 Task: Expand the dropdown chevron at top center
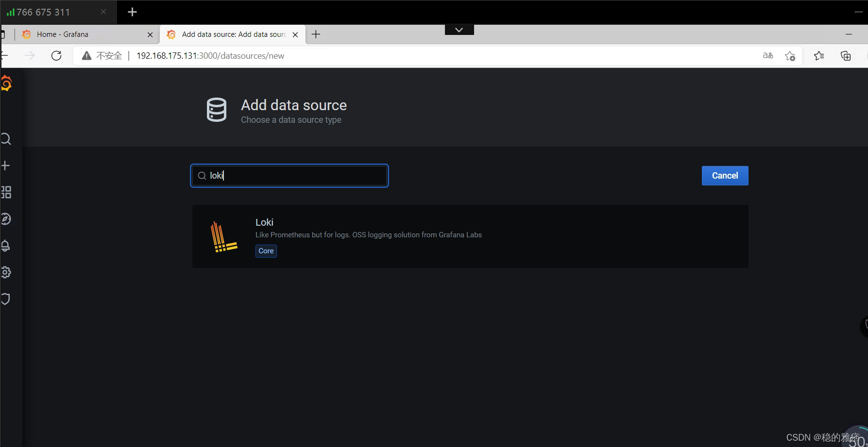click(x=459, y=30)
